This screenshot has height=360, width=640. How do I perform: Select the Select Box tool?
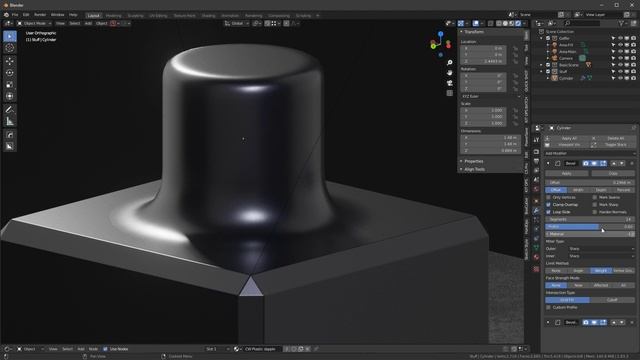tap(10, 36)
